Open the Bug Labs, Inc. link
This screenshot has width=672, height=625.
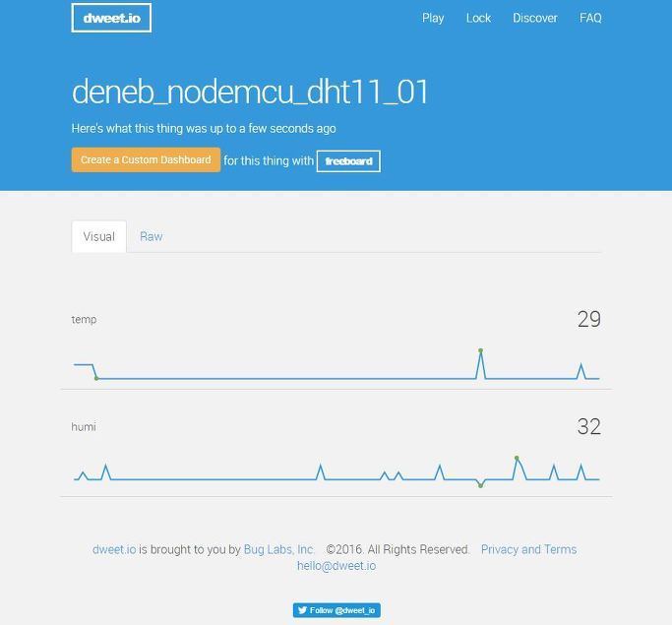[279, 549]
